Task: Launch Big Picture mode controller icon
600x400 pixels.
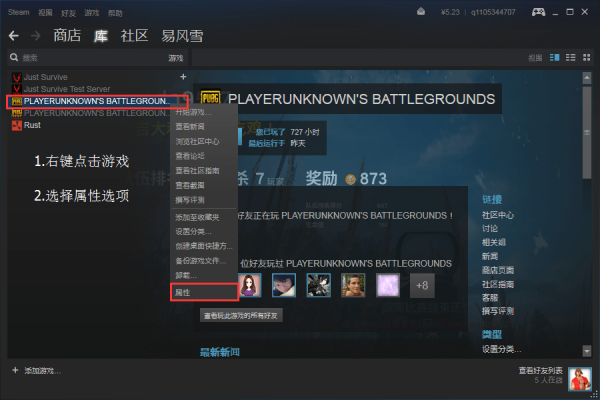Action: [x=538, y=12]
